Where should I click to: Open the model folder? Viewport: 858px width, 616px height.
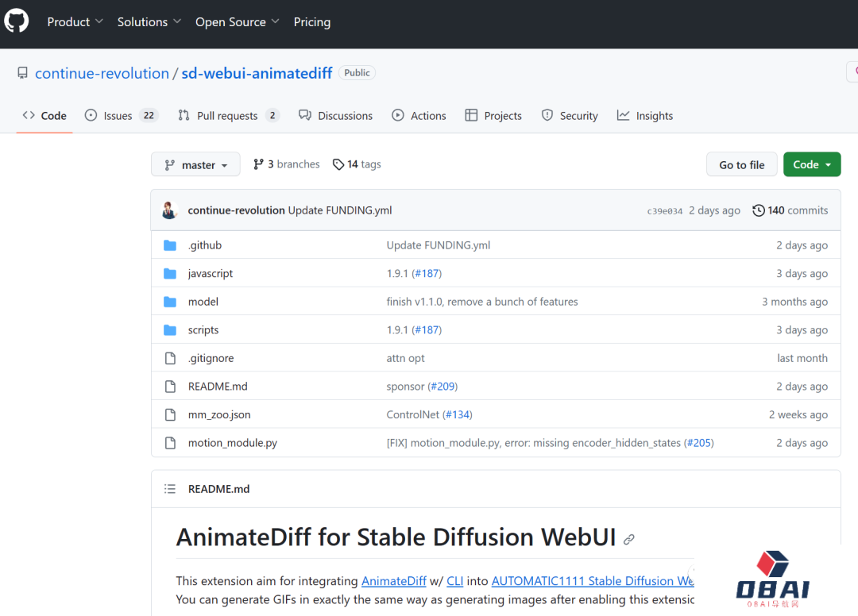pyautogui.click(x=203, y=302)
